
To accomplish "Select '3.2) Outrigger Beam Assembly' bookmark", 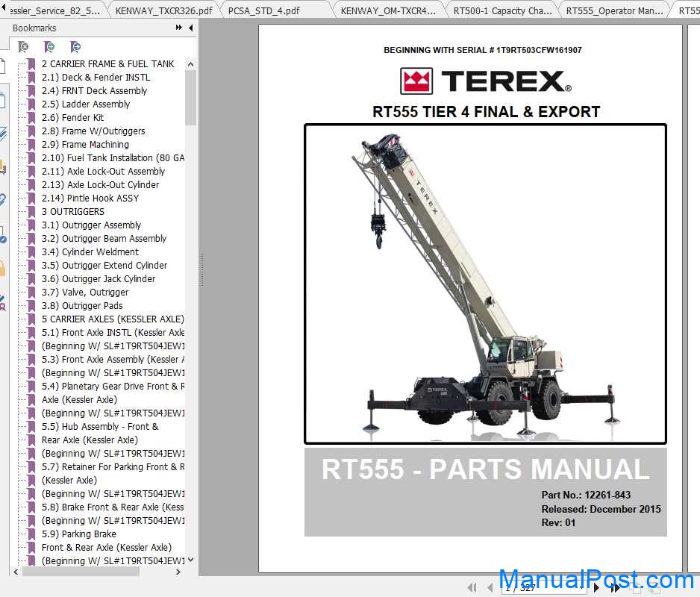I will pos(104,239).
